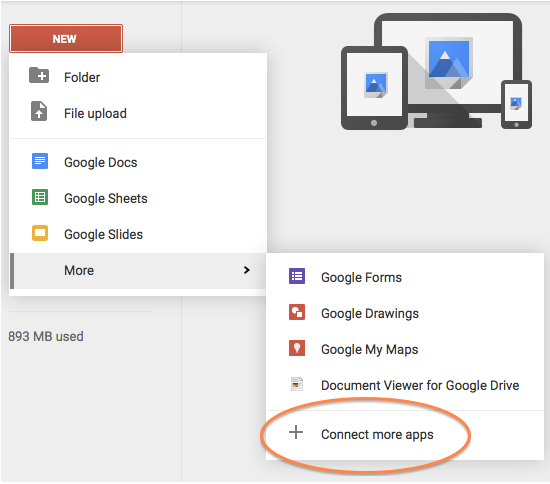Select the Folder menu entry
Image resolution: width=550 pixels, height=484 pixels.
[x=138, y=77]
